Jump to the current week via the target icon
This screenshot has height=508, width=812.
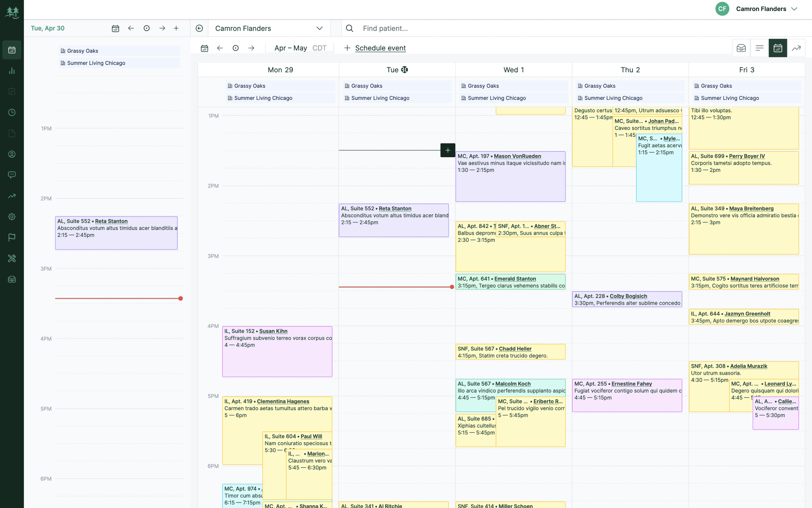coord(235,48)
